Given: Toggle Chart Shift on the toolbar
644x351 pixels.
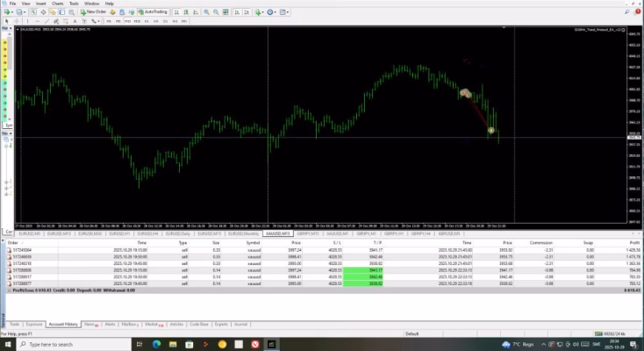Looking at the screenshot, I should point(247,12).
